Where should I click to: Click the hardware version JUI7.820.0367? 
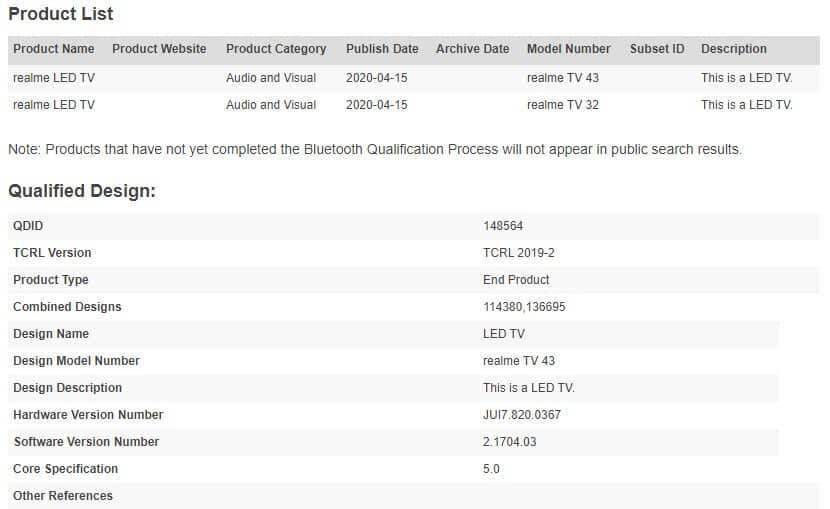(x=521, y=415)
